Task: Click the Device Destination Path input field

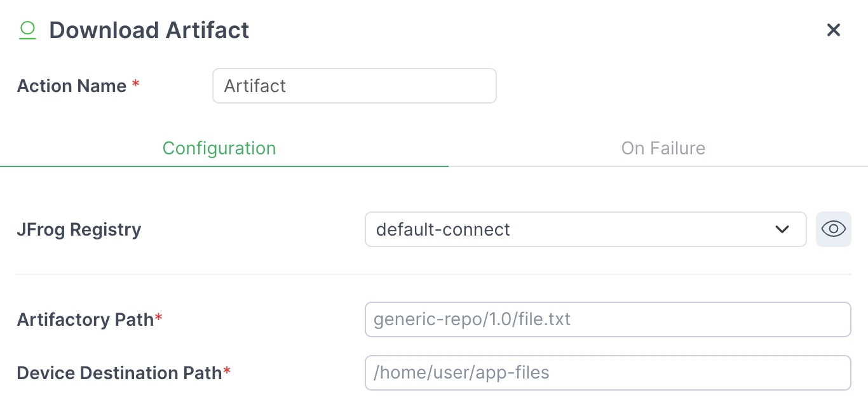Action: click(607, 373)
